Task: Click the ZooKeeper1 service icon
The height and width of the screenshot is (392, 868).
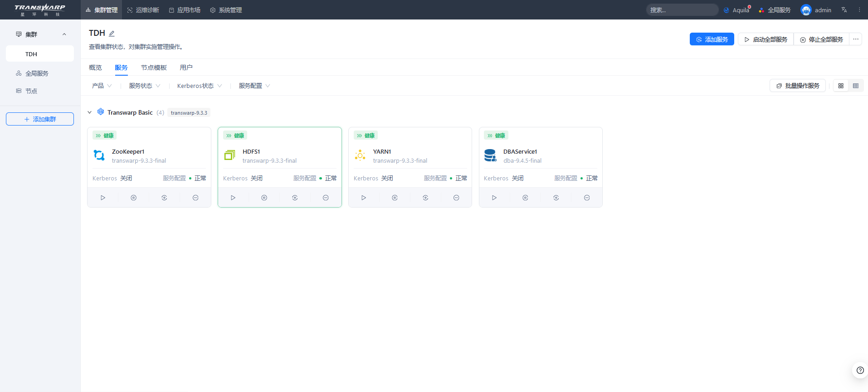Action: tap(99, 155)
